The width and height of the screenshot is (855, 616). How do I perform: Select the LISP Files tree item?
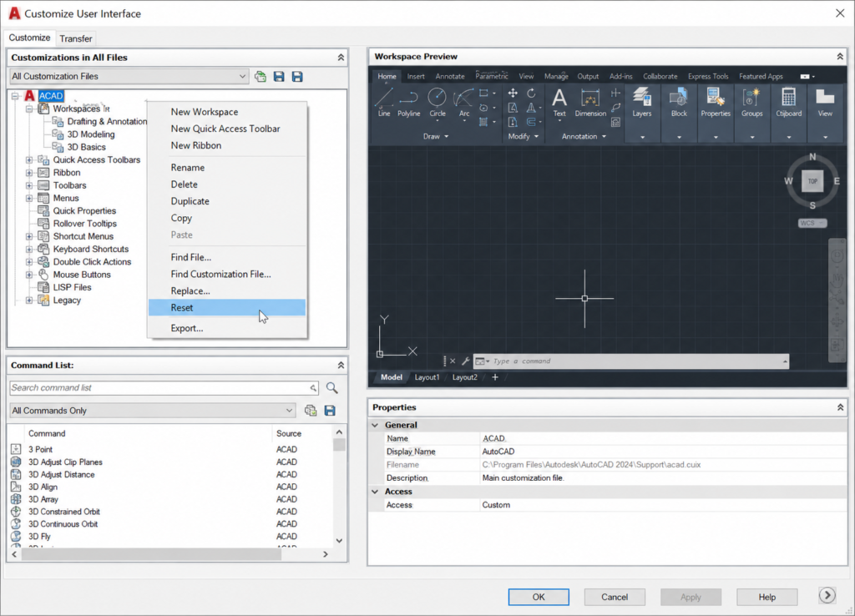coord(72,287)
